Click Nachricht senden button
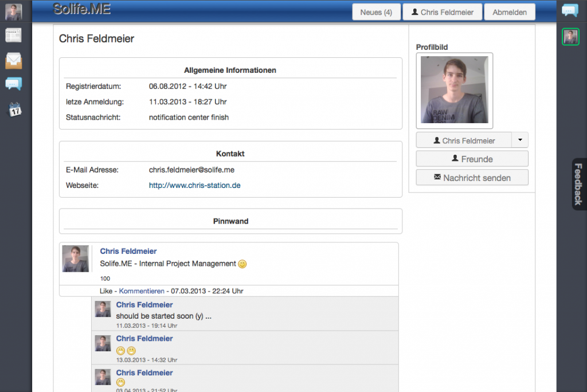587x392 pixels. [x=472, y=178]
